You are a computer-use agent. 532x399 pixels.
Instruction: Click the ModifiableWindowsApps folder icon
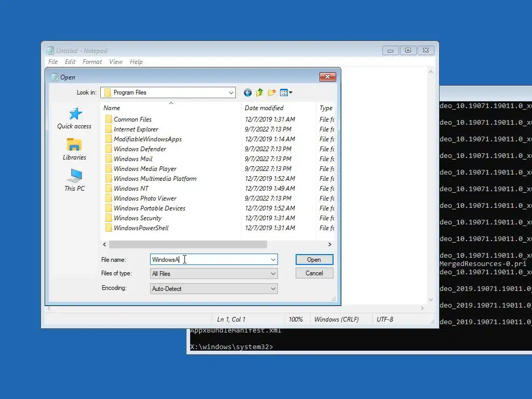click(x=109, y=139)
